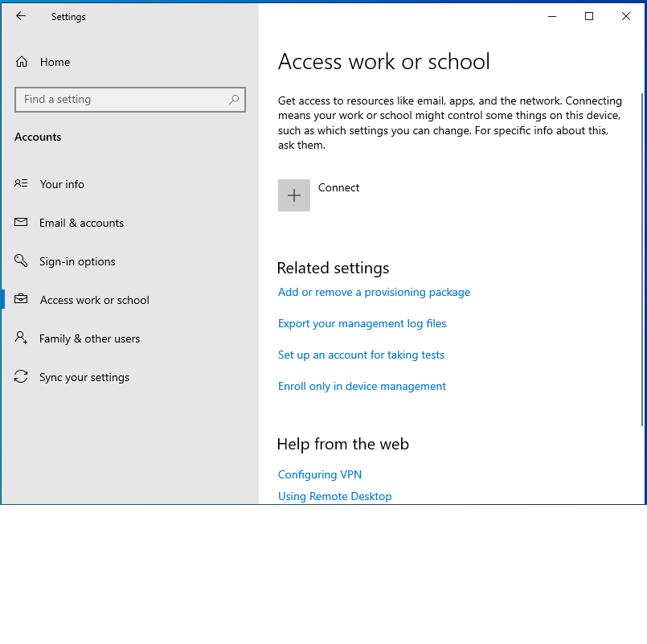The image size is (647, 644).
Task: Select the Your info person icon
Action: point(21,184)
